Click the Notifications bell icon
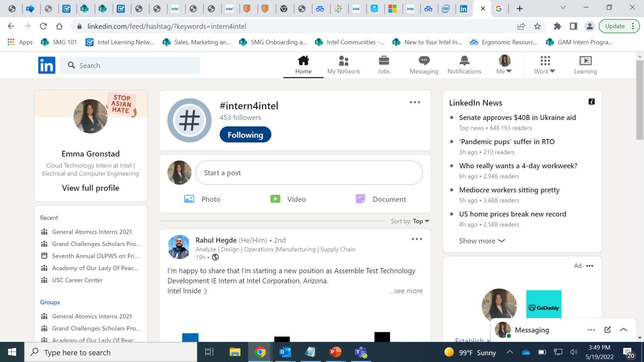The height and width of the screenshot is (362, 644). [x=464, y=61]
